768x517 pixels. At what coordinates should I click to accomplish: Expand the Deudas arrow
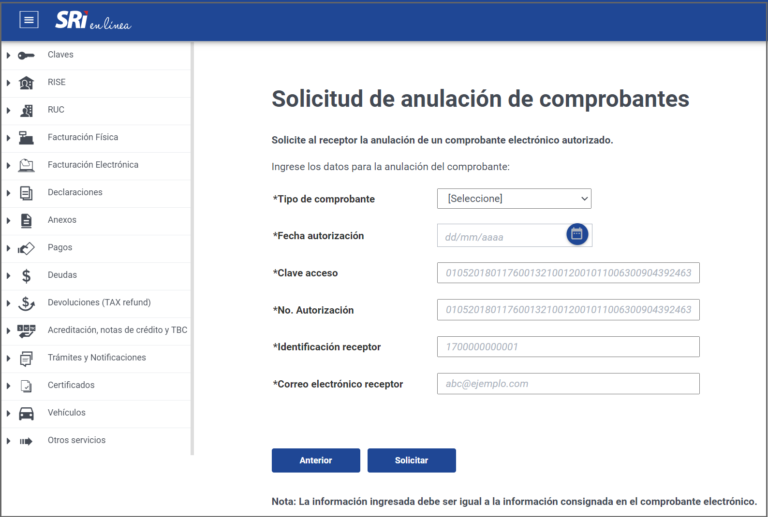[x=8, y=276]
